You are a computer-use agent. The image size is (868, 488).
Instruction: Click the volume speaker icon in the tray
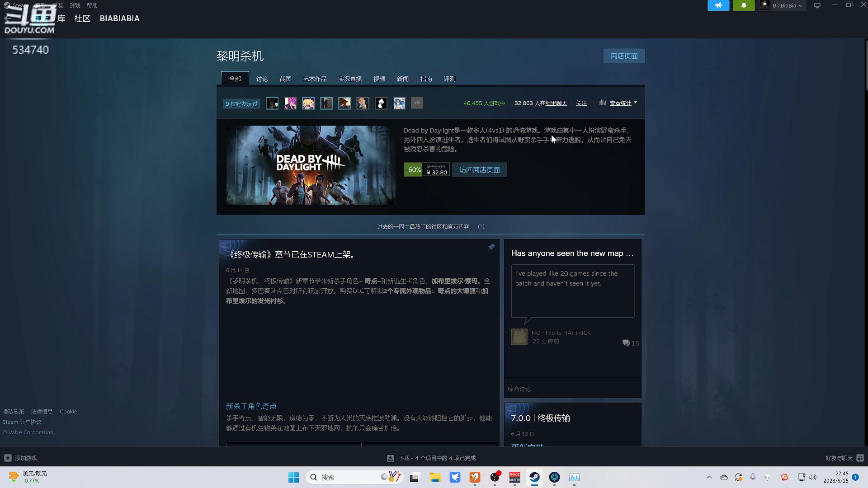tap(813, 477)
